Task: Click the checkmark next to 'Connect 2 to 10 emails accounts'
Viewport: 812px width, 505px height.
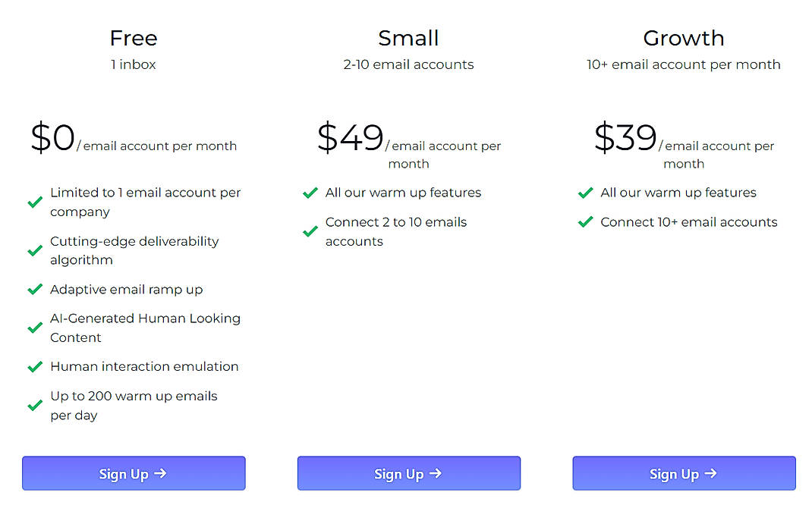Action: pyautogui.click(x=310, y=232)
